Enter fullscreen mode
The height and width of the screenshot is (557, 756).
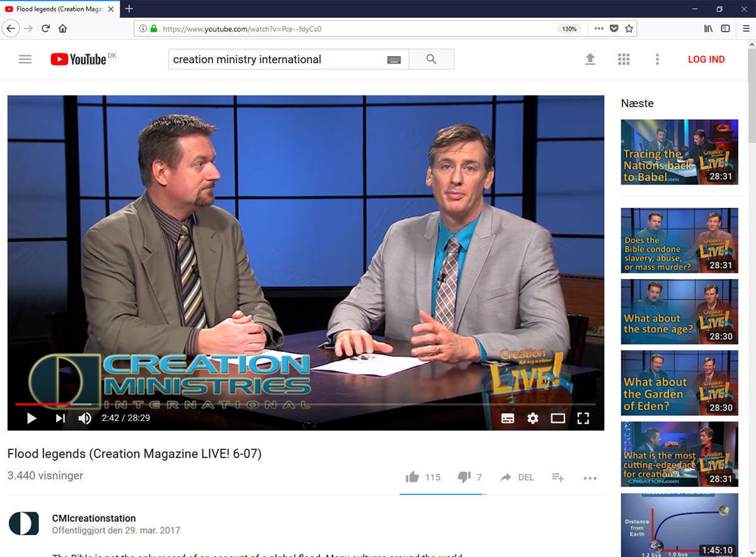pyautogui.click(x=583, y=418)
